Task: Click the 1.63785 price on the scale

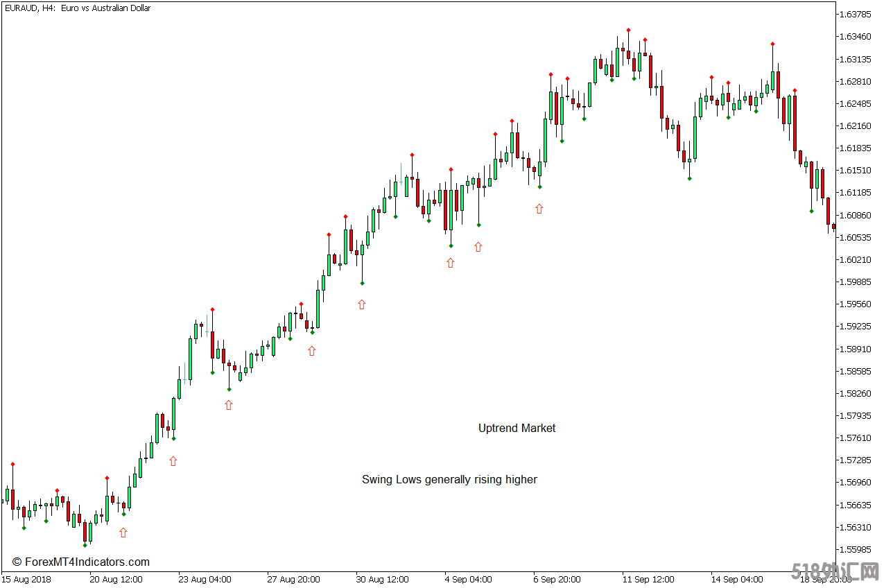Action: [854, 14]
